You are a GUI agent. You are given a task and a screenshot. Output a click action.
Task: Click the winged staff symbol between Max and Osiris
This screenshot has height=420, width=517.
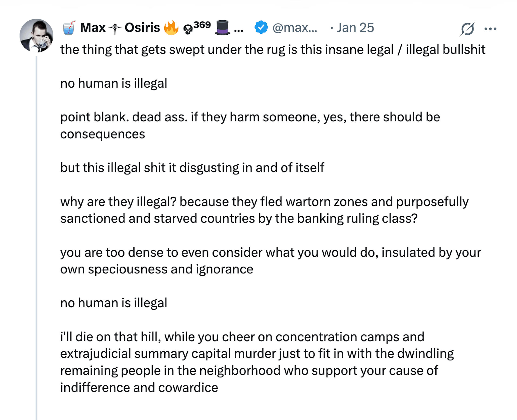pos(115,29)
